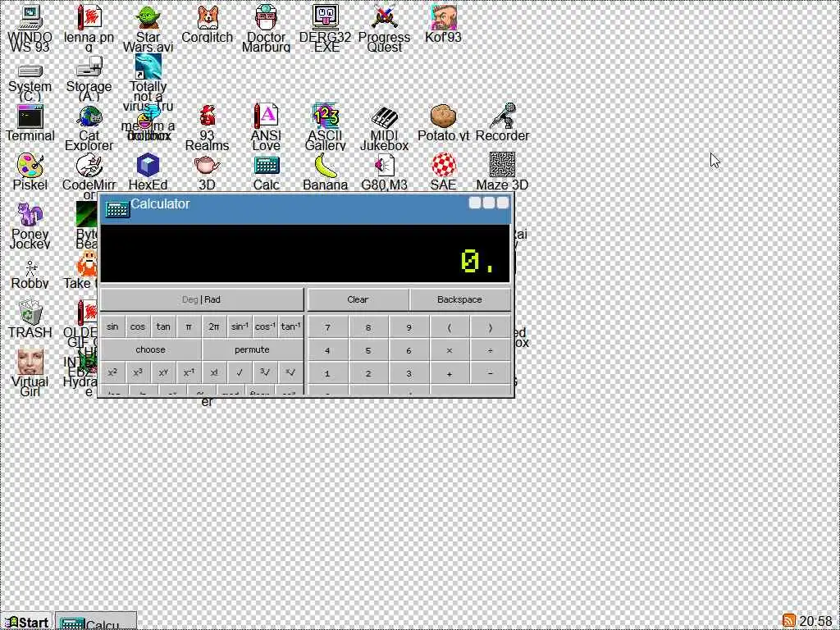Click the choose button
840x630 pixels.
(151, 349)
